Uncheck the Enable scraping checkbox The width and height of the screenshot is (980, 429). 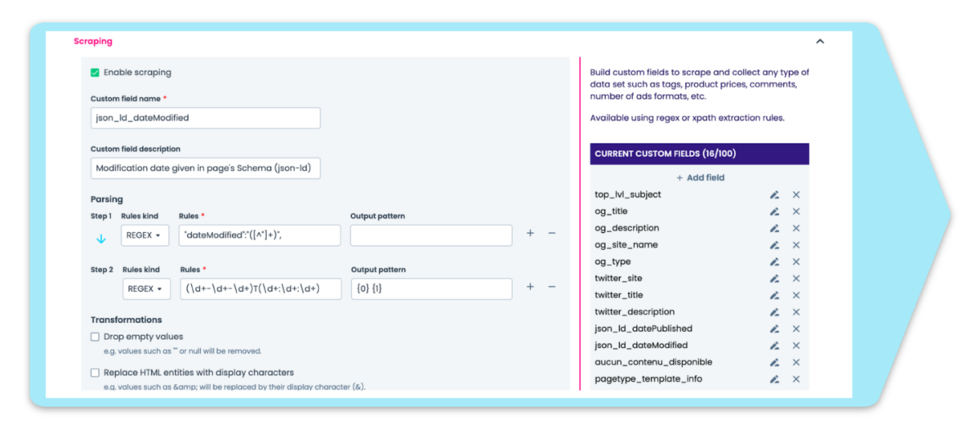pos(95,73)
